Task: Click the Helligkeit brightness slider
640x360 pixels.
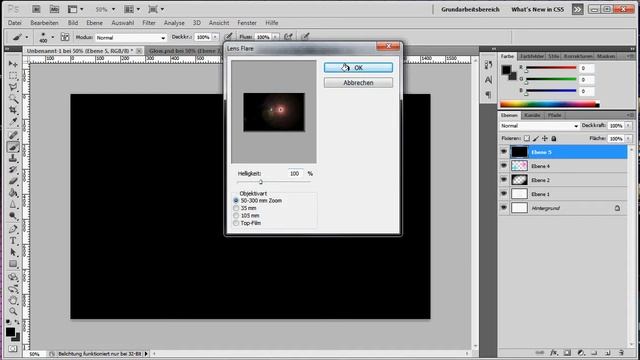Action: coord(274,182)
